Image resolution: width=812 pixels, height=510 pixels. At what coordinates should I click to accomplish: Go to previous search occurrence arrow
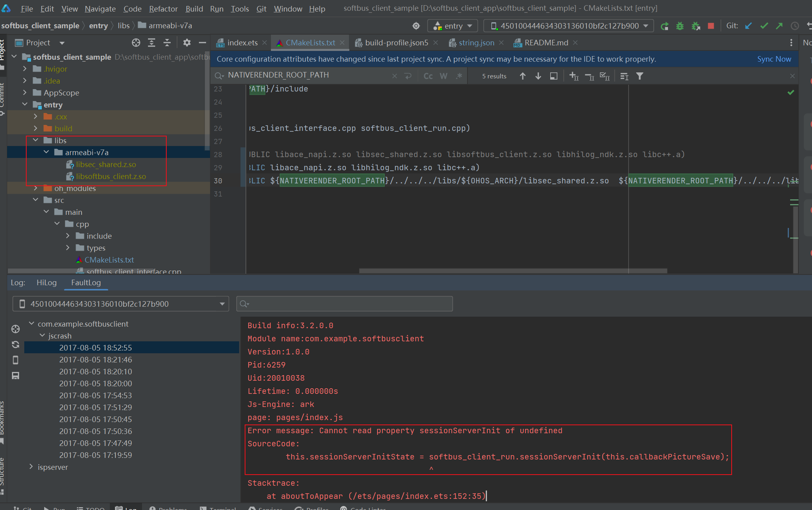point(523,76)
